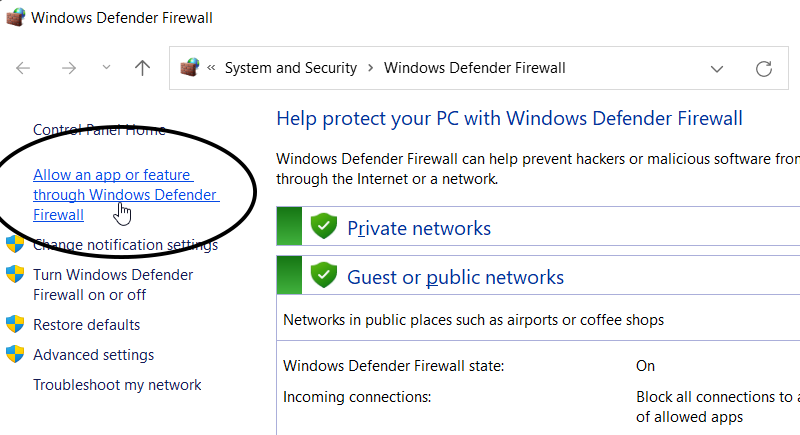Click the Back navigation arrow

tap(23, 68)
